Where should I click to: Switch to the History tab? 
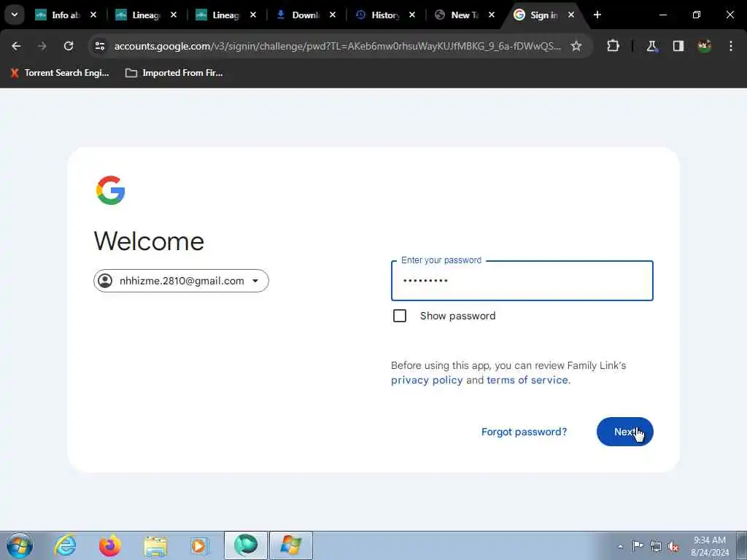(x=379, y=15)
